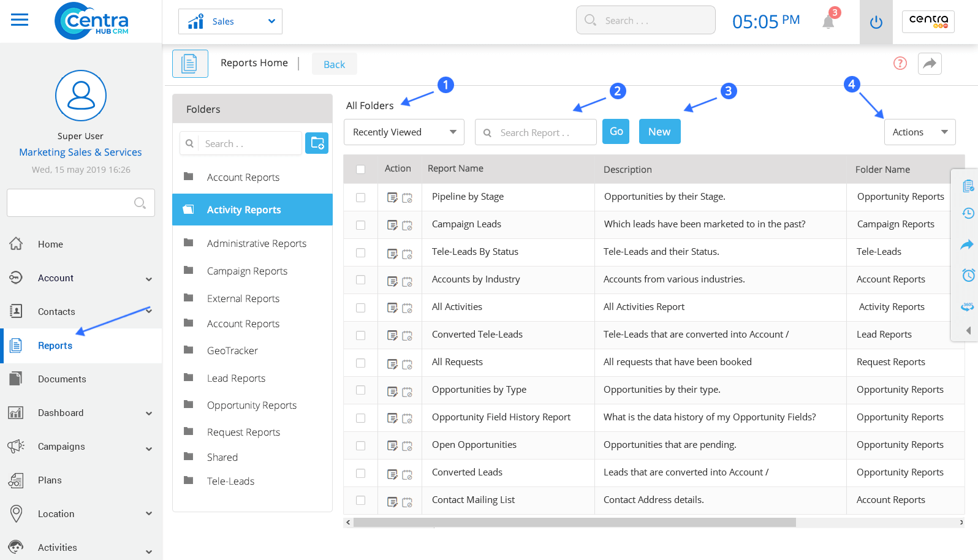Click the view report icon for Campaign Leads
The width and height of the screenshot is (978, 560).
pyautogui.click(x=392, y=225)
